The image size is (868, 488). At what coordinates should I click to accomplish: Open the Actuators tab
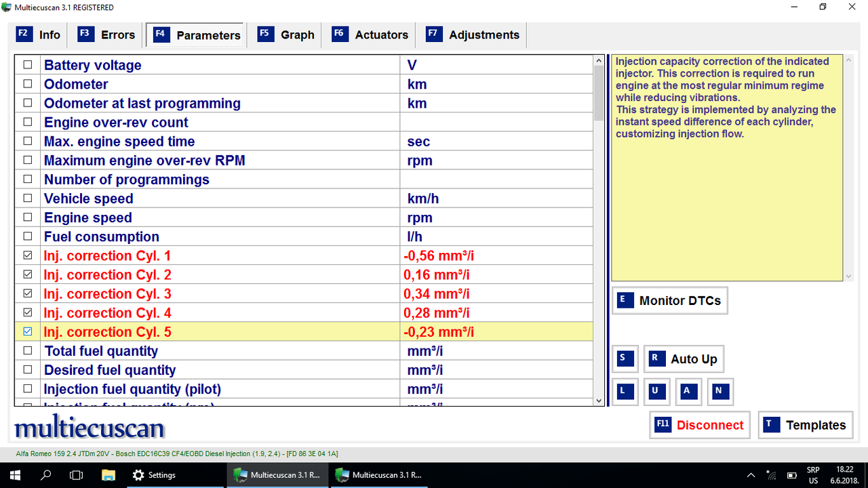pos(371,34)
